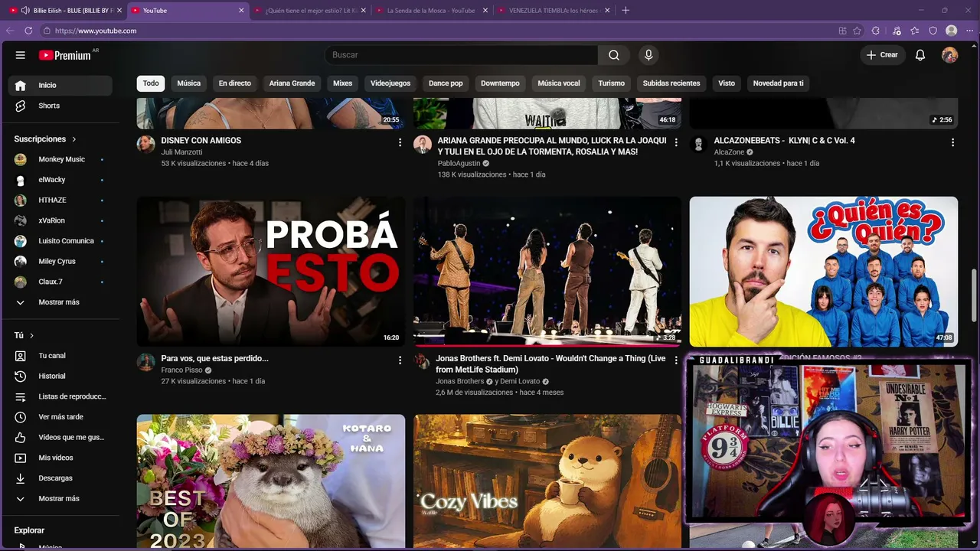Select the Ariana Grande filter chip
Viewport: 980px width, 551px height.
pyautogui.click(x=292, y=83)
